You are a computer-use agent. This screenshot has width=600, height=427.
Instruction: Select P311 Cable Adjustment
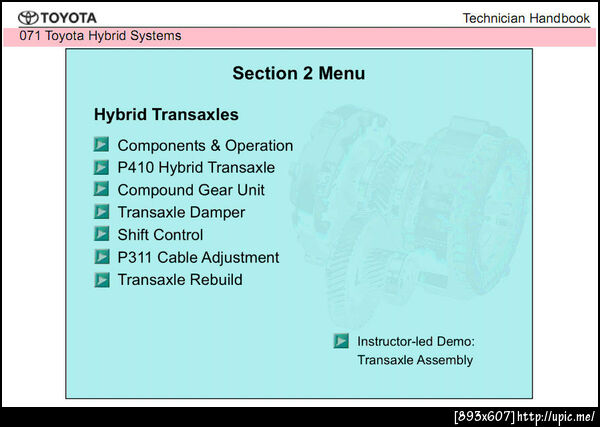click(198, 258)
